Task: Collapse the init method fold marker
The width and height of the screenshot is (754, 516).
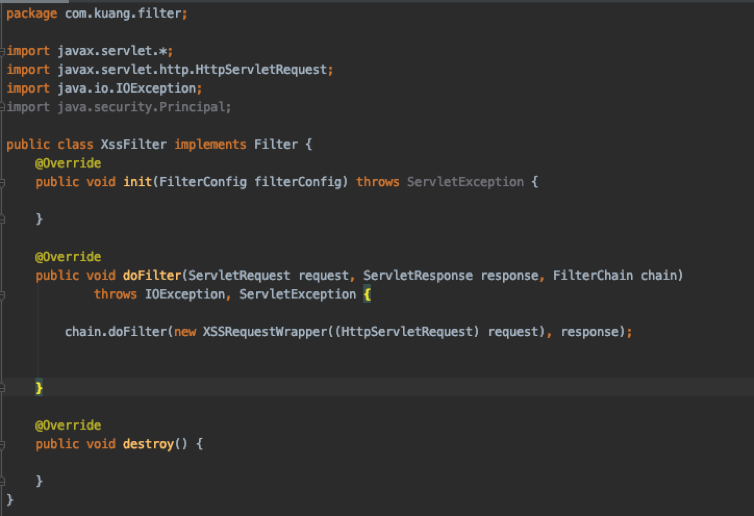Action: [x=2, y=182]
